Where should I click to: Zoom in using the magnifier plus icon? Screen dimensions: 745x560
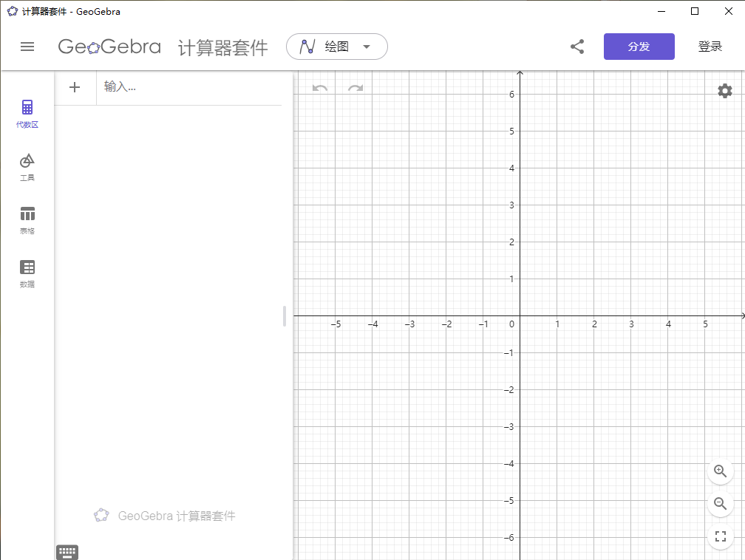[x=720, y=471]
